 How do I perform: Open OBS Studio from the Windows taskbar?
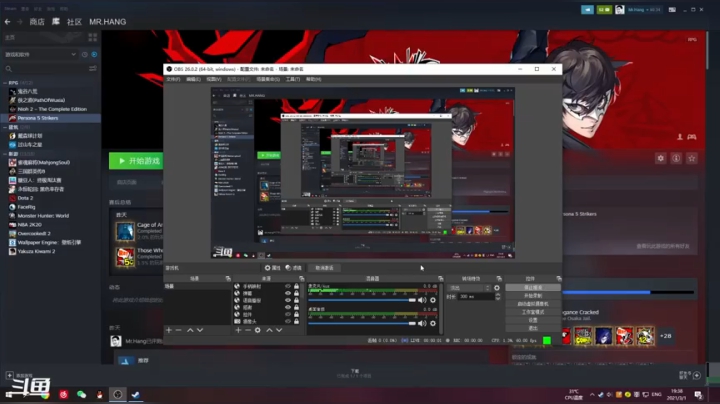[x=118, y=394]
